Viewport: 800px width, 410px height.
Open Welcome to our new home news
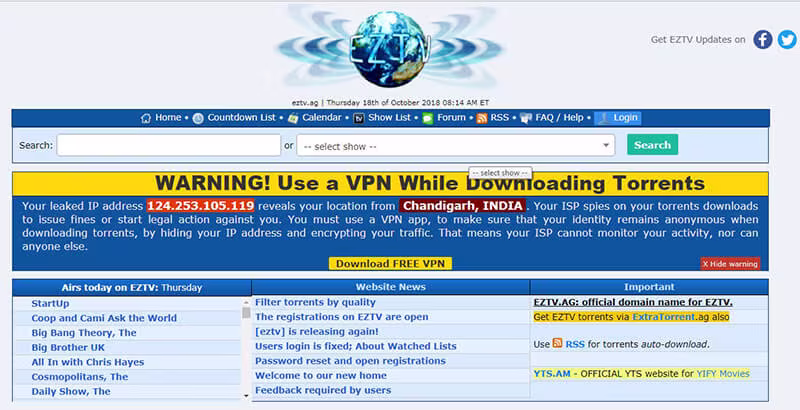coord(320,376)
